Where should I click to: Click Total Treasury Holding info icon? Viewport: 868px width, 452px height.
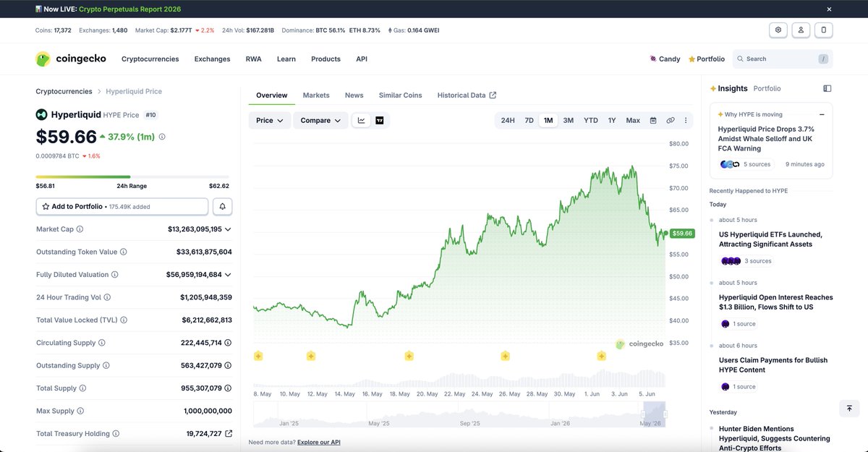(x=116, y=434)
